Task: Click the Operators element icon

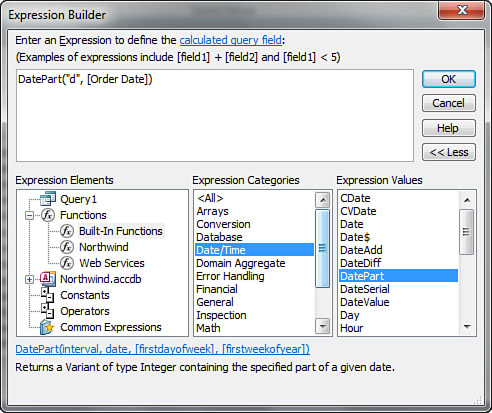Action: [x=47, y=311]
